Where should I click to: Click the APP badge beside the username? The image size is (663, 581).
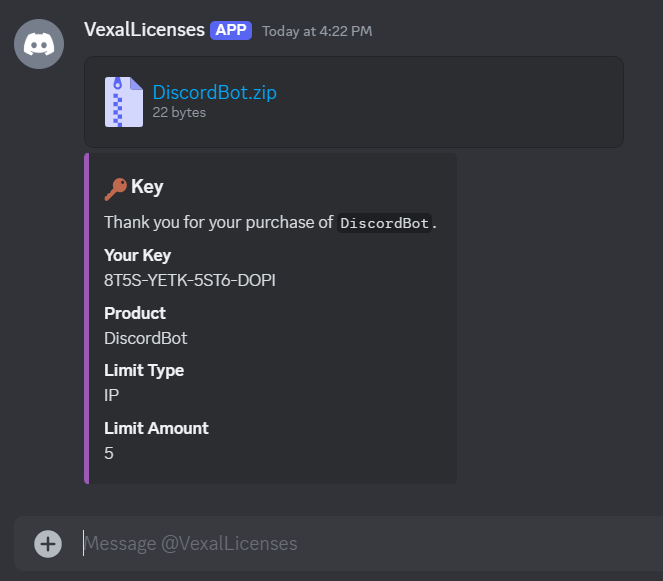coord(231,30)
